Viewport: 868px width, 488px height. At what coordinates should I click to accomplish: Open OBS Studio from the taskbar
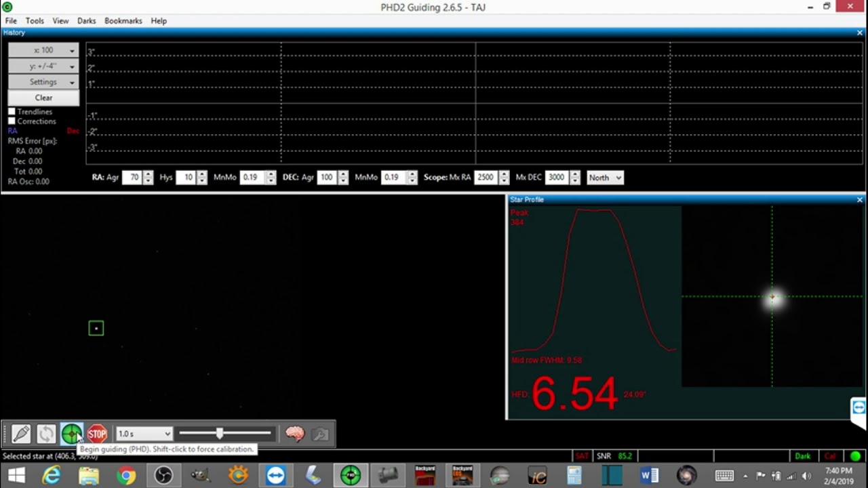tap(163, 475)
